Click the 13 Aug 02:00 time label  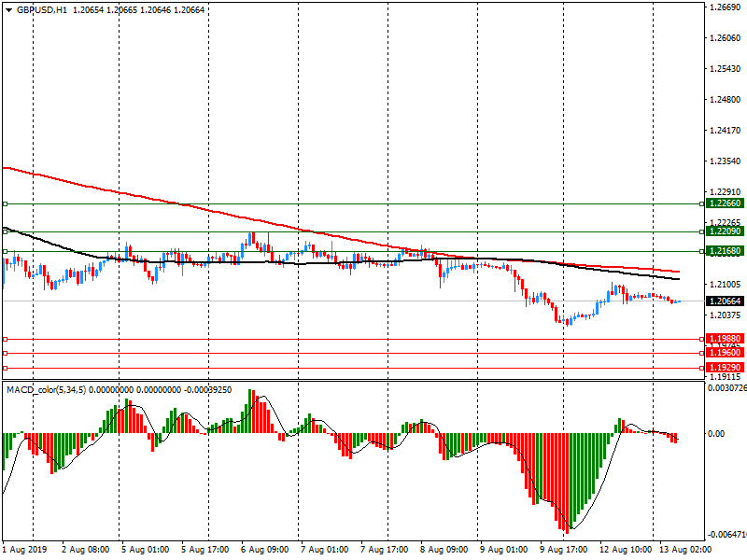tap(685, 549)
